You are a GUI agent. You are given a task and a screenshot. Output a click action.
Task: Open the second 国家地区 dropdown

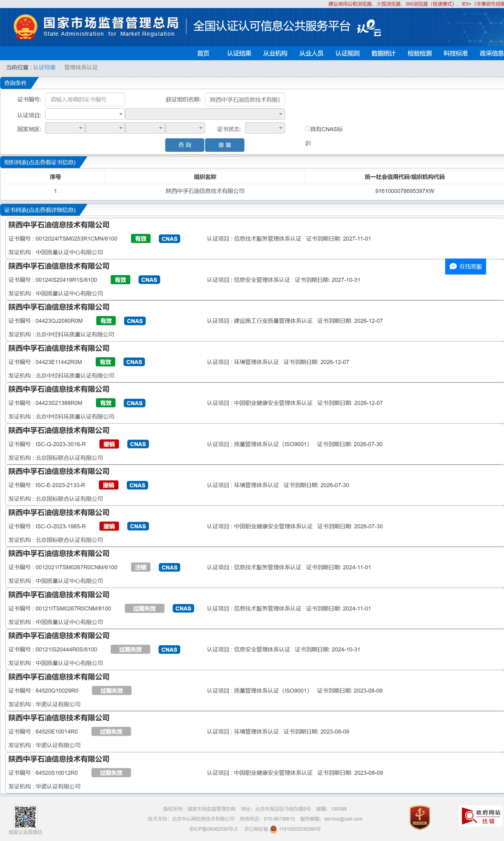pyautogui.click(x=105, y=128)
